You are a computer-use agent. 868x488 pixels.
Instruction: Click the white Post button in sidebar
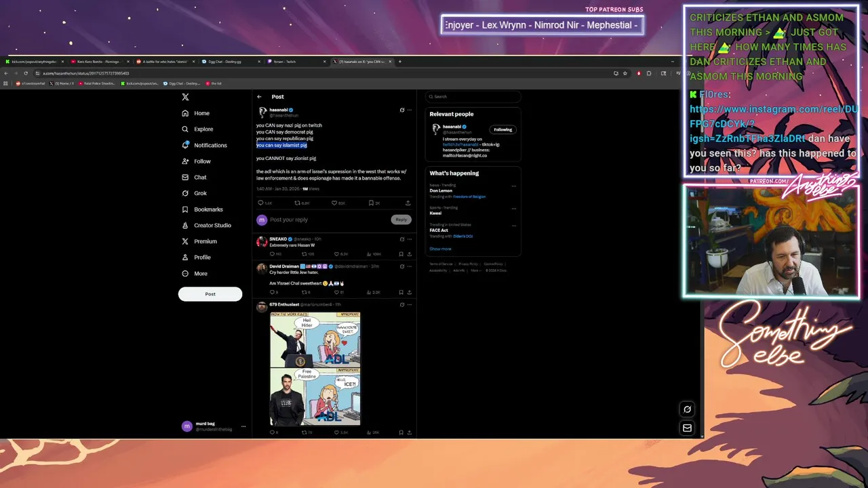pos(210,294)
